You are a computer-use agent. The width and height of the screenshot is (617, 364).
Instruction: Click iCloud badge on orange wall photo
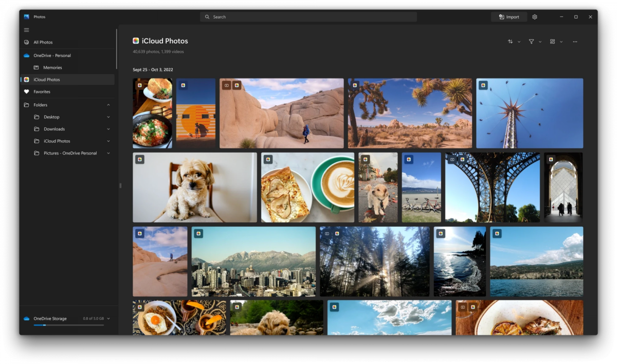pyautogui.click(x=183, y=85)
